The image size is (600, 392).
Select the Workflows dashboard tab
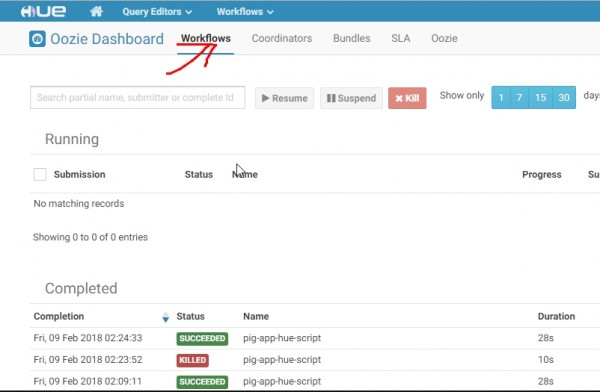[206, 38]
